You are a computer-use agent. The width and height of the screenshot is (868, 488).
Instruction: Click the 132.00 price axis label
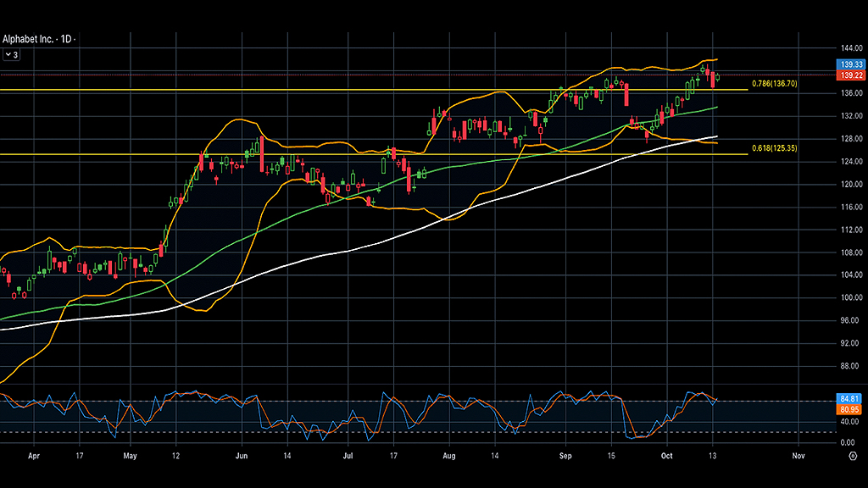pyautogui.click(x=851, y=115)
